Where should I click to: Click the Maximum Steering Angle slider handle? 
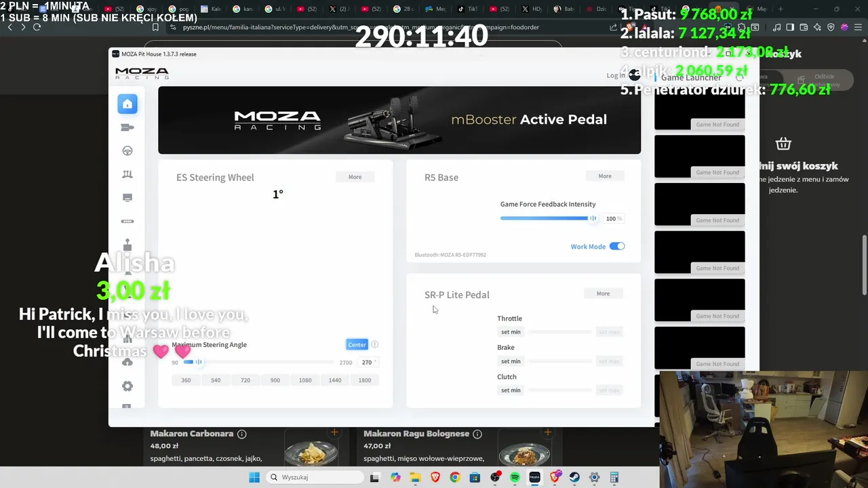(x=198, y=362)
